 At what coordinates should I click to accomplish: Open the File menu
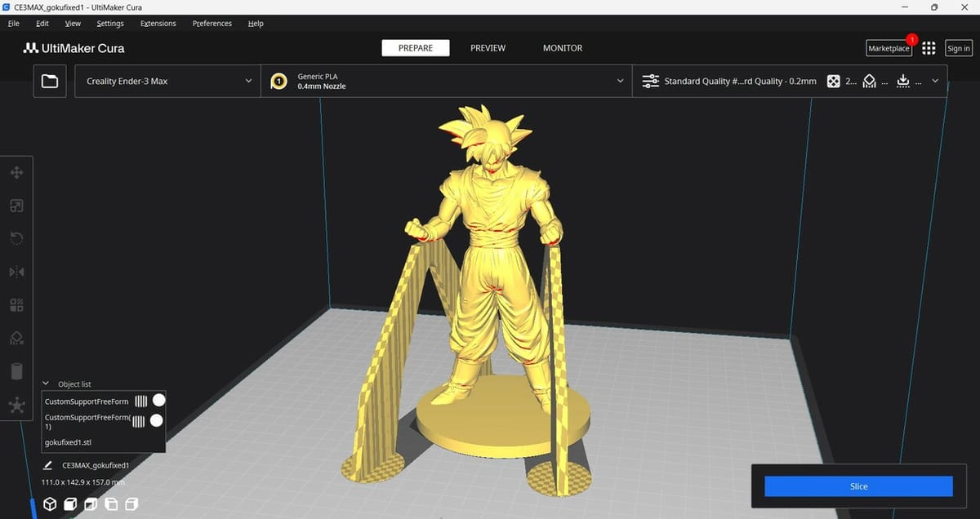point(13,24)
